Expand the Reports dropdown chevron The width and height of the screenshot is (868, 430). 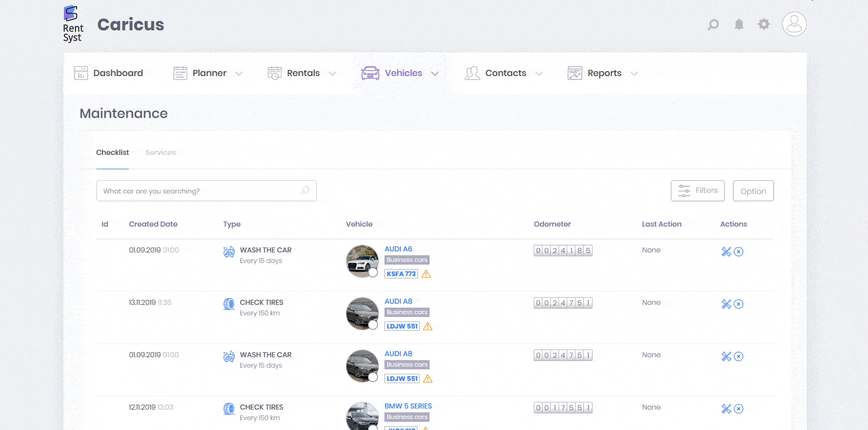(634, 73)
